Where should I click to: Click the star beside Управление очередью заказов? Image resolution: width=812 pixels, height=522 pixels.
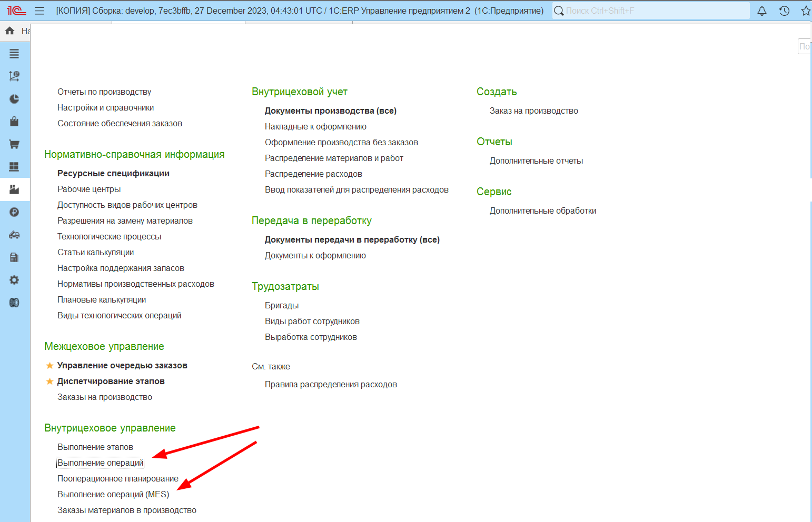(x=49, y=365)
